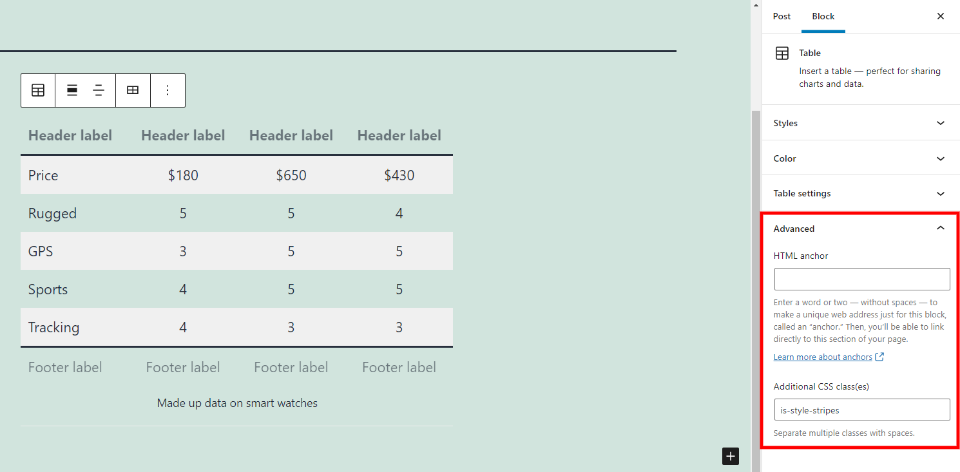
Task: Collapse the Advanced panel
Action: 940,228
